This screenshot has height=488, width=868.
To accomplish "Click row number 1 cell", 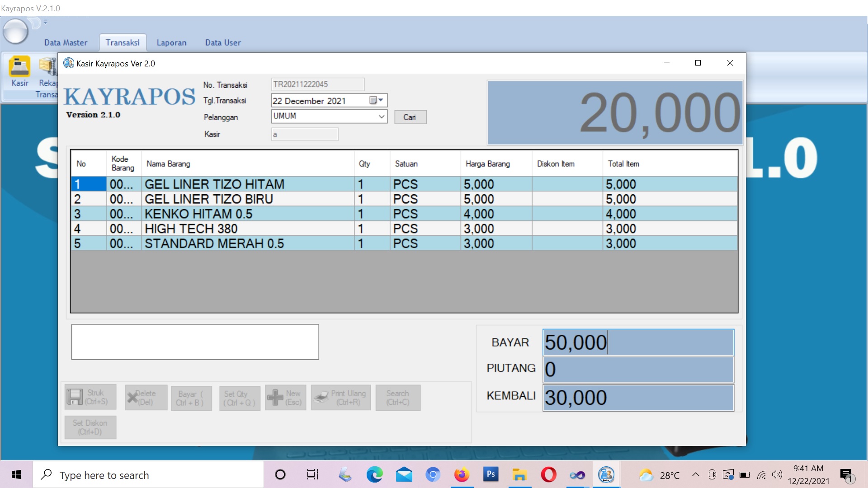I will pyautogui.click(x=89, y=184).
